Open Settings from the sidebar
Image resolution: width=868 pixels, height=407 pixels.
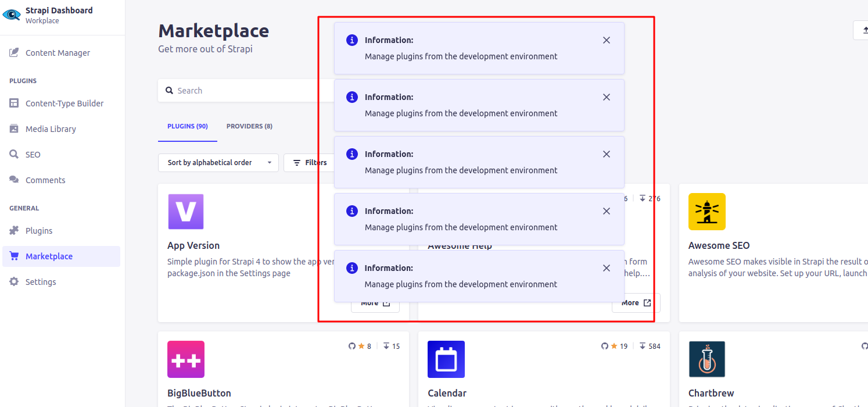click(x=40, y=281)
